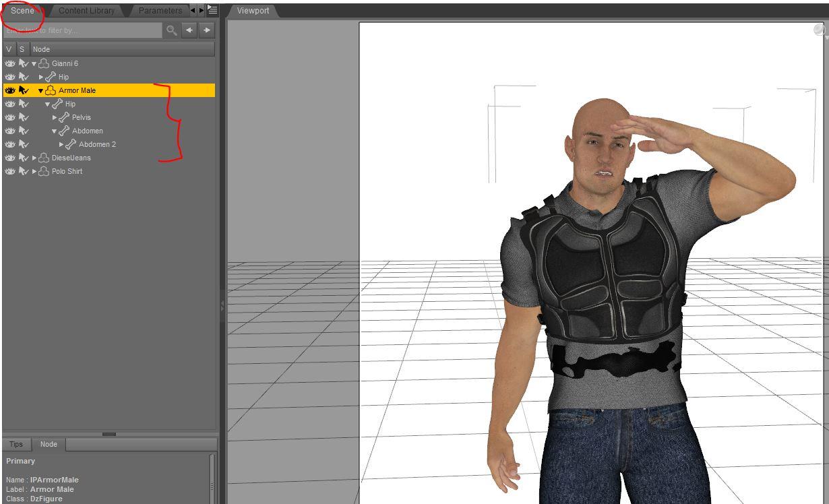Hide the Hip bone under Gianni 6
Screen dimensions: 829x504
9,77
